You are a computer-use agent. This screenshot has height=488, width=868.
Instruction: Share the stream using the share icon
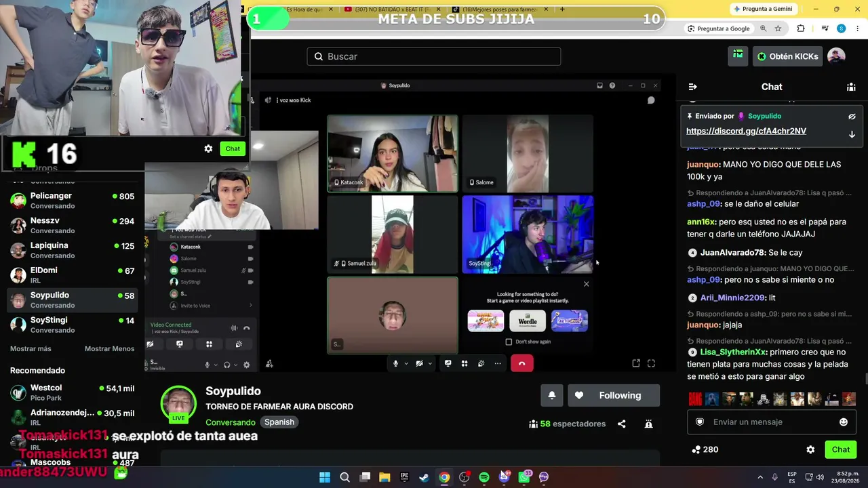tap(621, 424)
